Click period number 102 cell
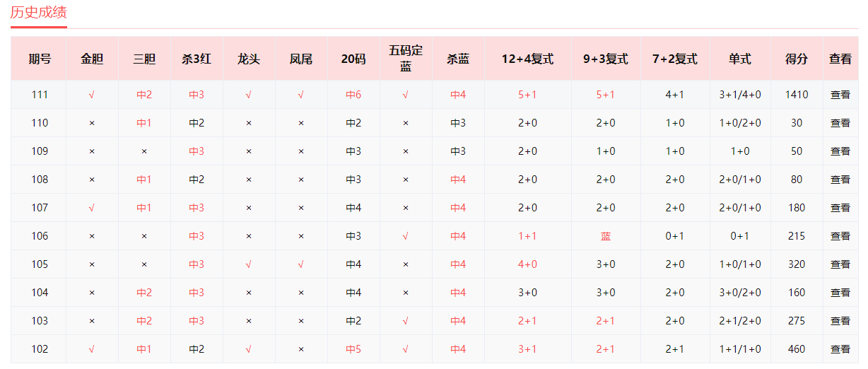 (x=40, y=349)
